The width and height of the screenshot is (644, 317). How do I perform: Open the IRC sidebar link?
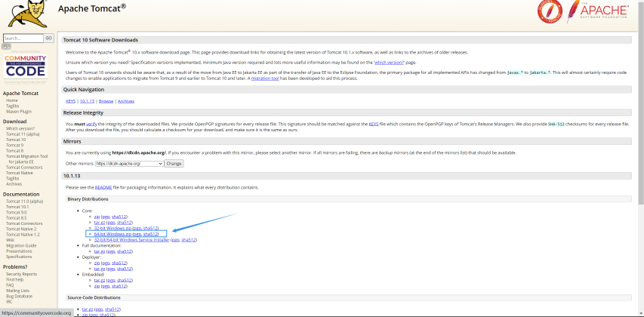click(x=10, y=302)
